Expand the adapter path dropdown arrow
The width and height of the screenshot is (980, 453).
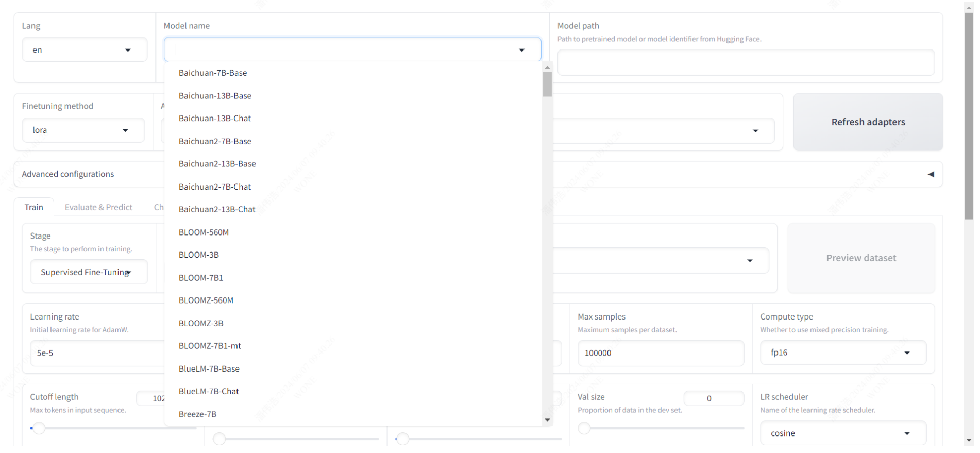point(755,131)
